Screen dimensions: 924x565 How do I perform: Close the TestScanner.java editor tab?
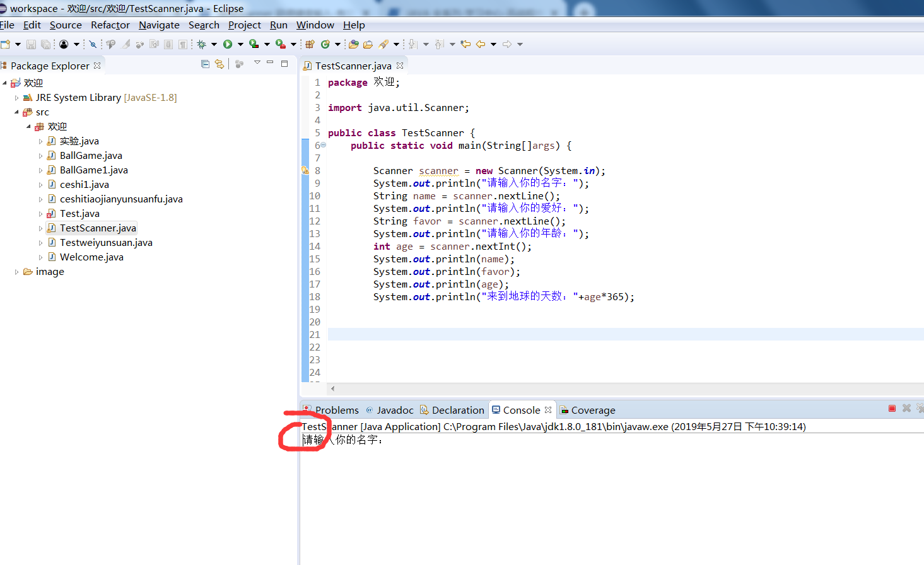tap(400, 66)
